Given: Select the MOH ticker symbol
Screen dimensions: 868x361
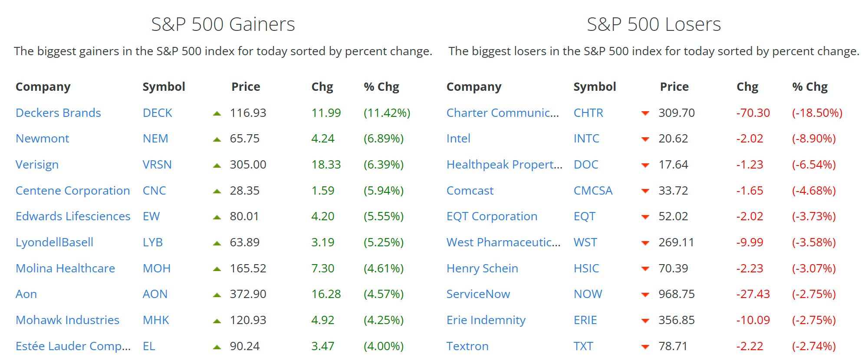Looking at the screenshot, I should click(156, 268).
